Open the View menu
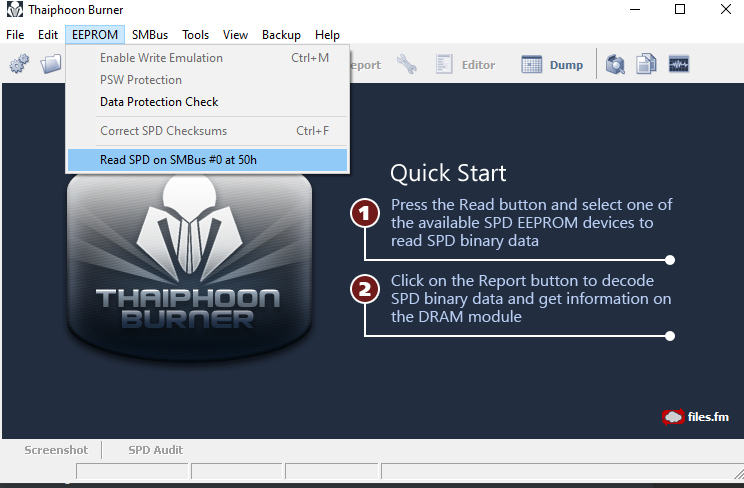 235,35
